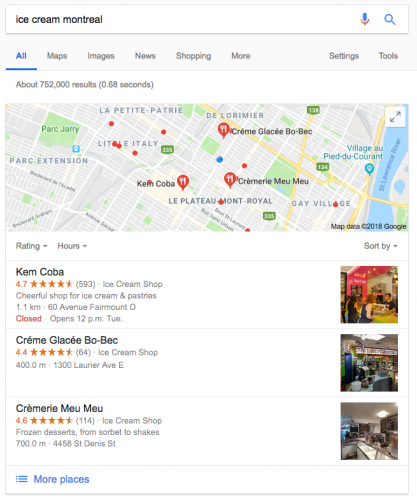Click the More places list icon
This screenshot has width=417, height=500.
click(x=22, y=479)
